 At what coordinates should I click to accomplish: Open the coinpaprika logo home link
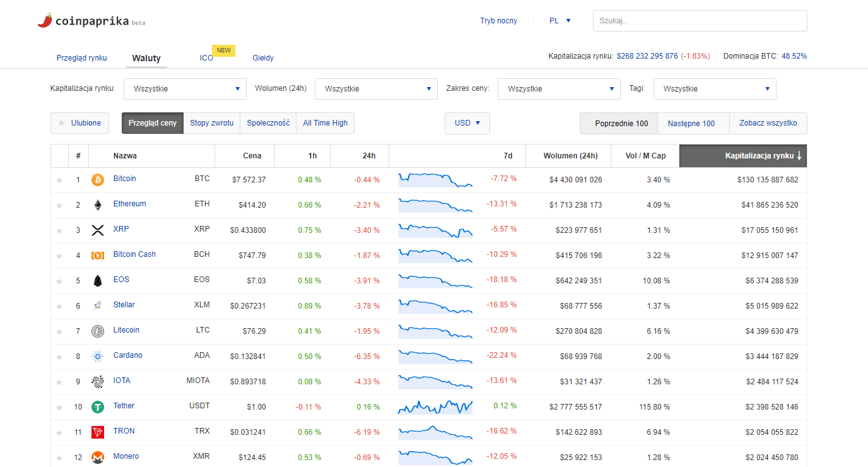pyautogui.click(x=91, y=21)
